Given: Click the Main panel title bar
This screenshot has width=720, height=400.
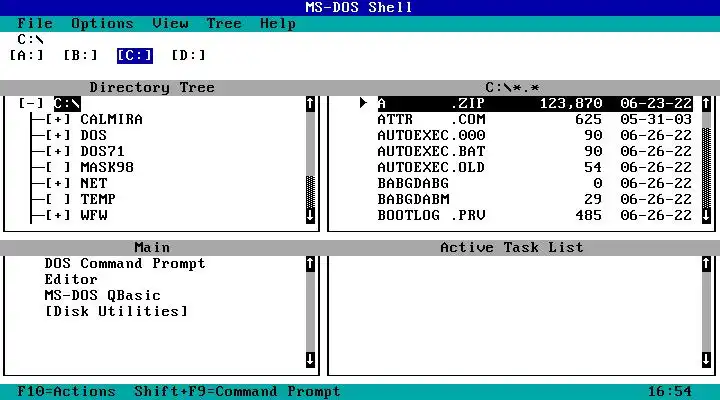Looking at the screenshot, I should click(x=152, y=248).
